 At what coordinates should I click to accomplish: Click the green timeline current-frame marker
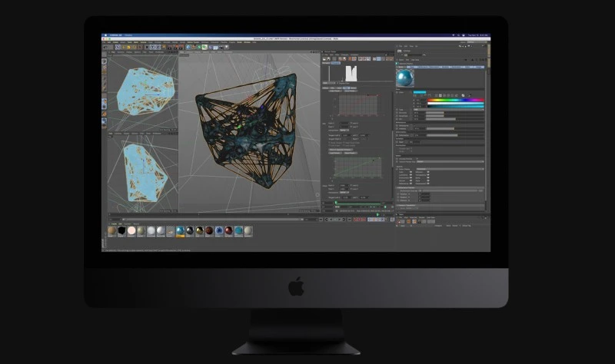click(377, 214)
